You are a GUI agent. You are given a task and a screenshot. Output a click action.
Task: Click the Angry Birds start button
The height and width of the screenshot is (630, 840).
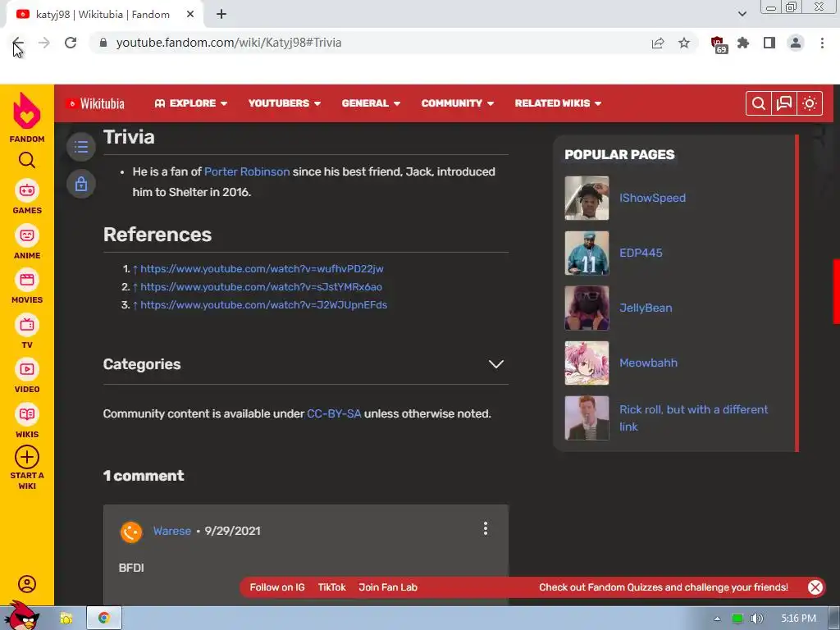22,616
